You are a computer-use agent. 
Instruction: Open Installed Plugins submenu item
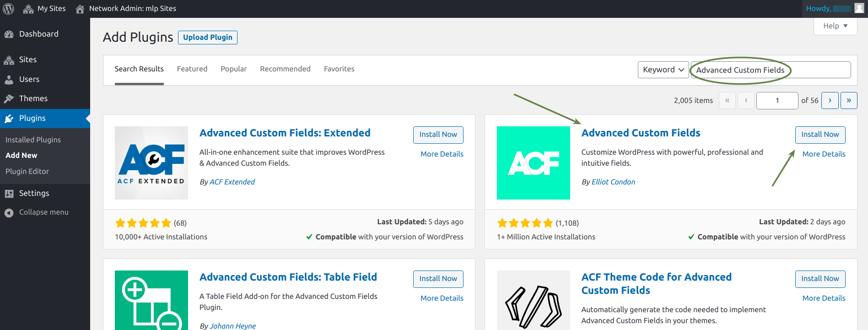tap(33, 140)
